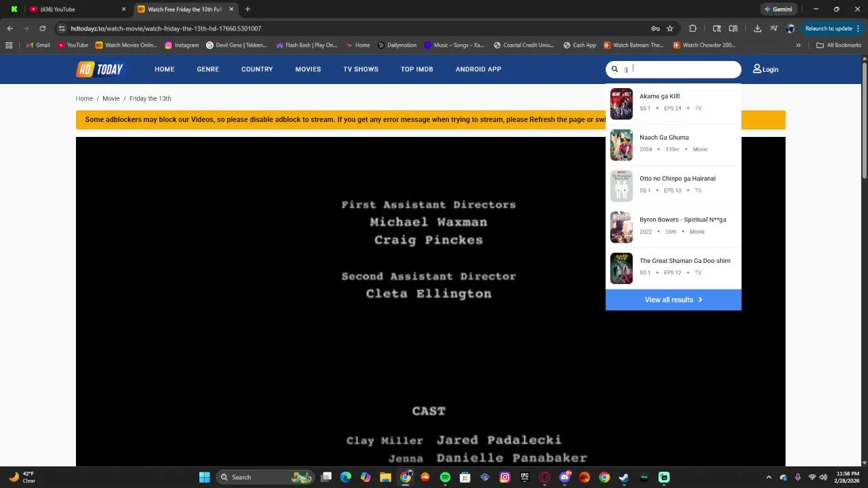Image resolution: width=868 pixels, height=488 pixels.
Task: Open Steam from the taskbar
Action: (x=624, y=477)
